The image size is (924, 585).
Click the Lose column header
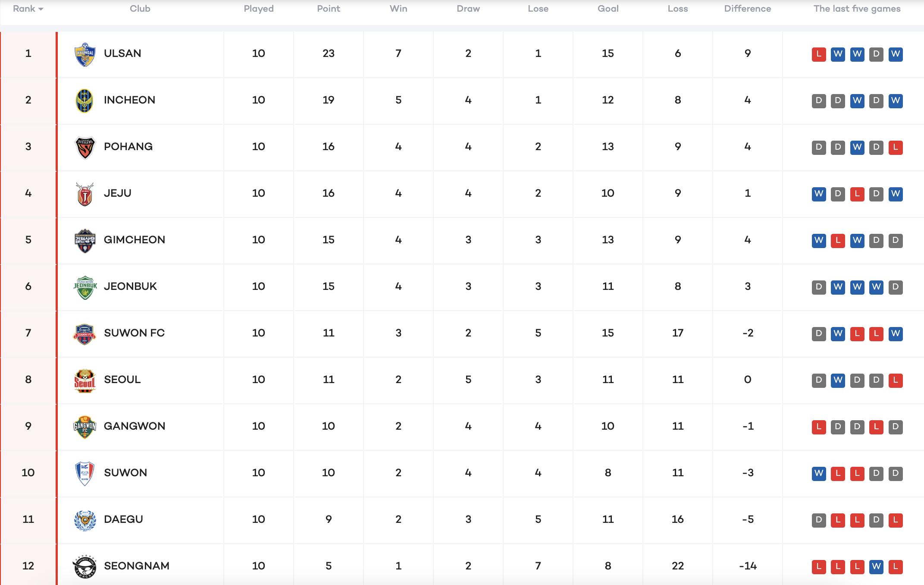click(538, 9)
